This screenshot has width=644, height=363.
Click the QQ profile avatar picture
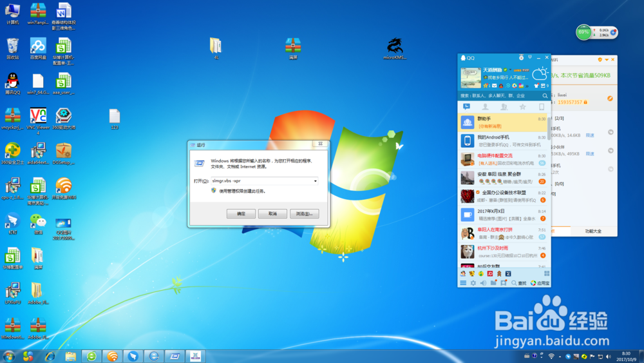tap(471, 78)
